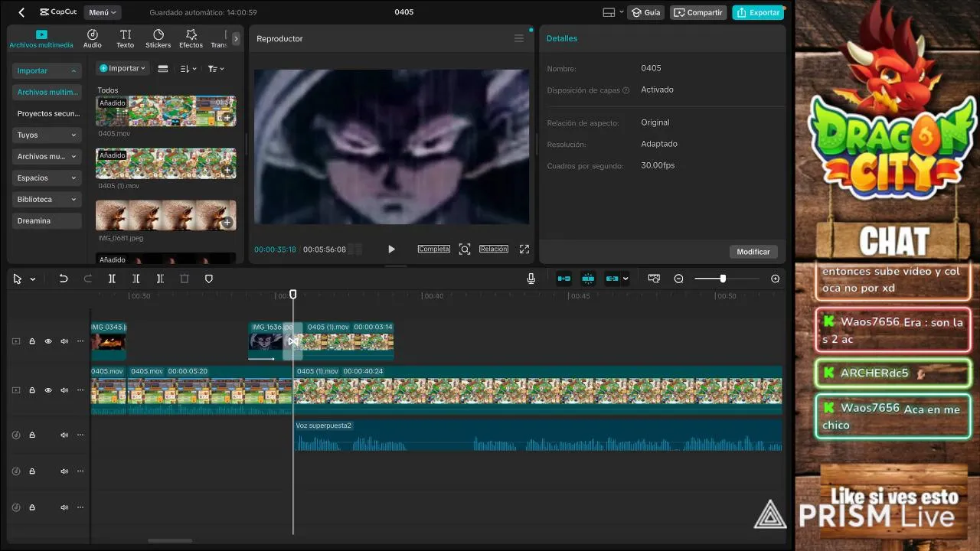Select the IMG_0681.jpeg media thumbnail
Viewport: 980px width, 551px height.
165,215
